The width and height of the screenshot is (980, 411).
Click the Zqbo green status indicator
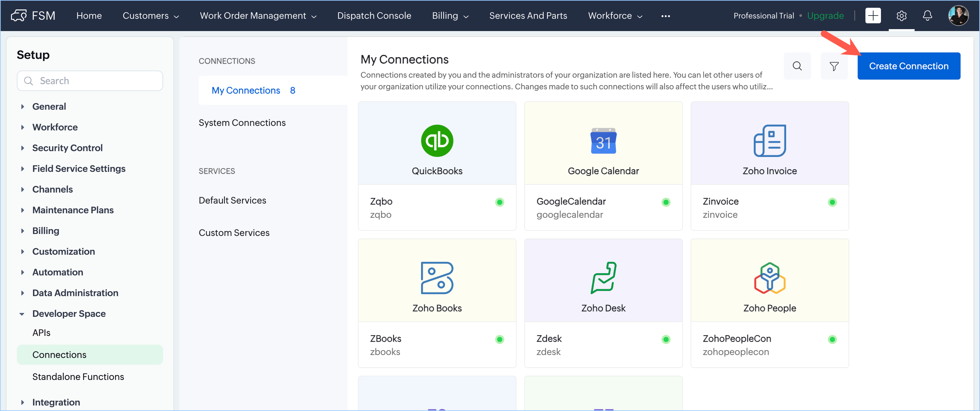(499, 202)
